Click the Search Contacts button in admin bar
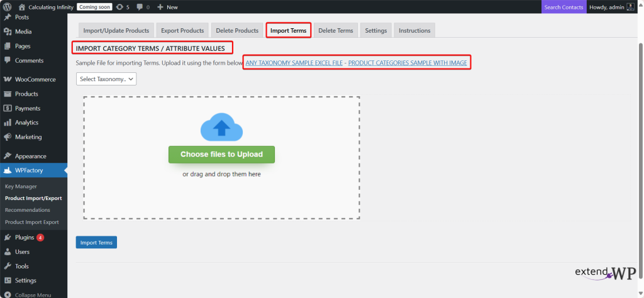This screenshot has height=298, width=644. coord(563,7)
